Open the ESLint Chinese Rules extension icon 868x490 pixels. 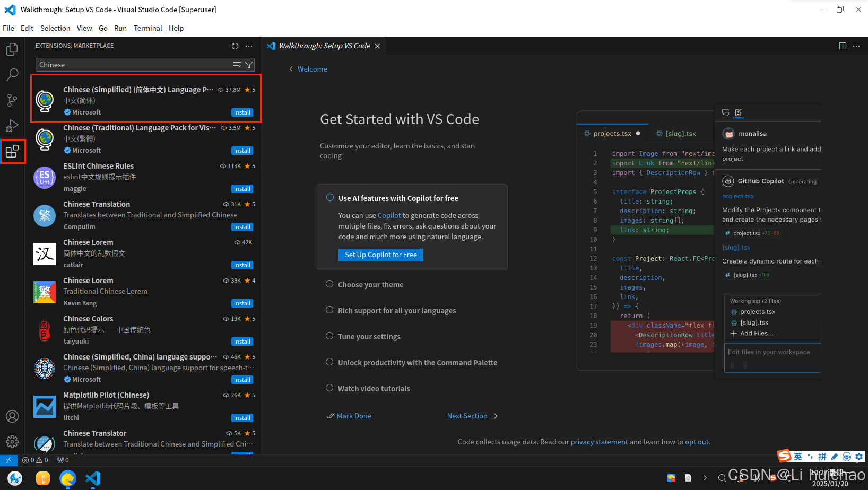pyautogui.click(x=45, y=177)
